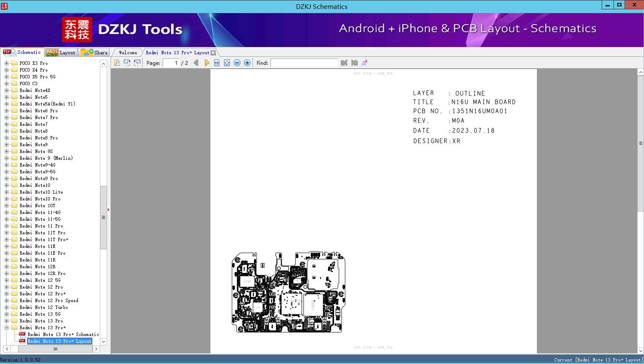Expand the POCO X3 Pro folder

point(6,63)
